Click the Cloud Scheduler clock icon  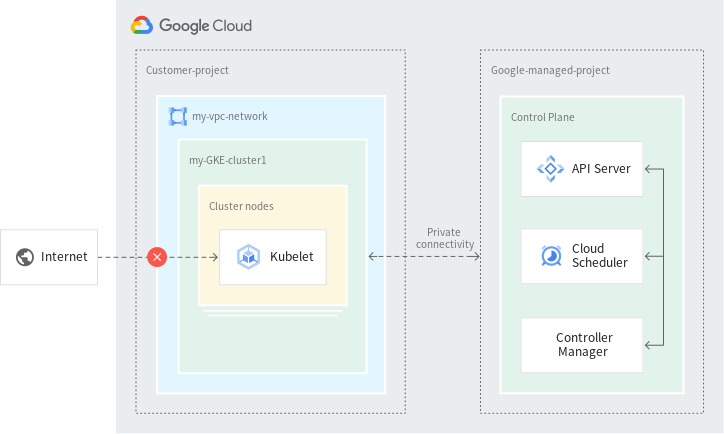coord(551,256)
